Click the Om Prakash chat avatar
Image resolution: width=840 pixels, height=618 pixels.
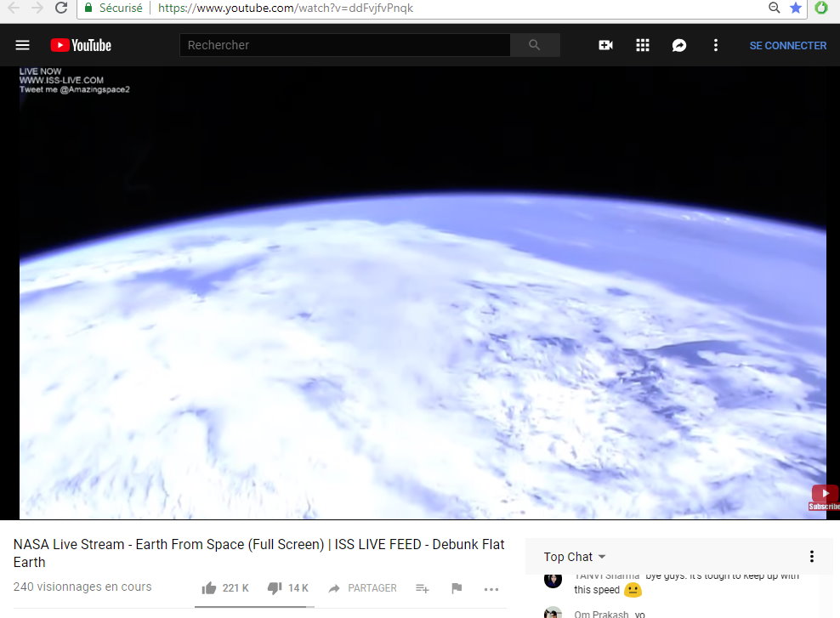[553, 613]
